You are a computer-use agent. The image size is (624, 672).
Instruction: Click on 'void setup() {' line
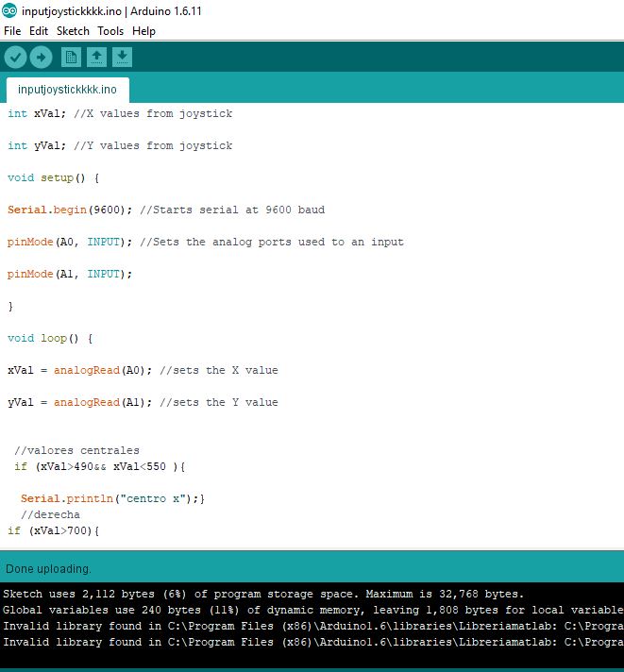(53, 177)
